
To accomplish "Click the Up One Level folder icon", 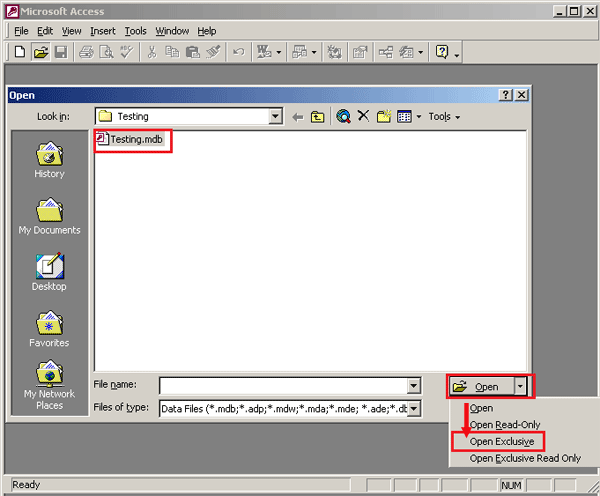I will pos(317,117).
